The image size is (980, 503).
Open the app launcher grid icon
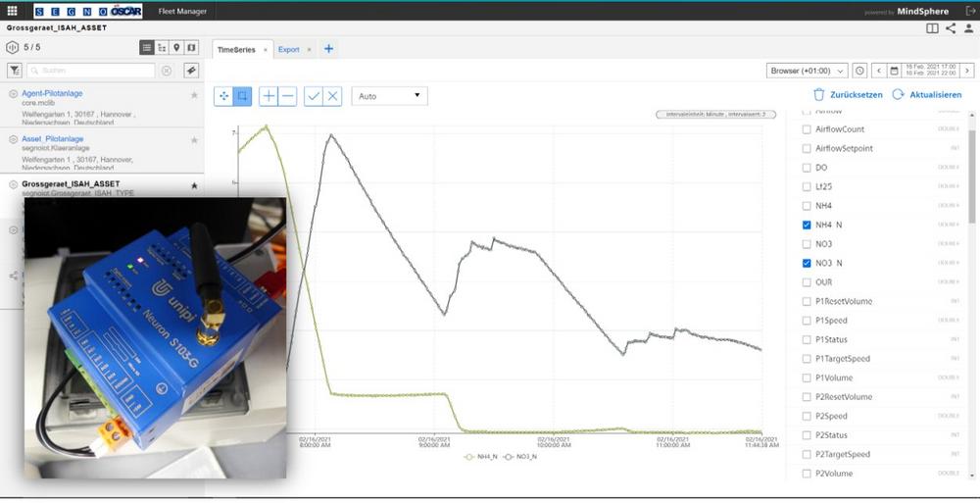(x=12, y=11)
